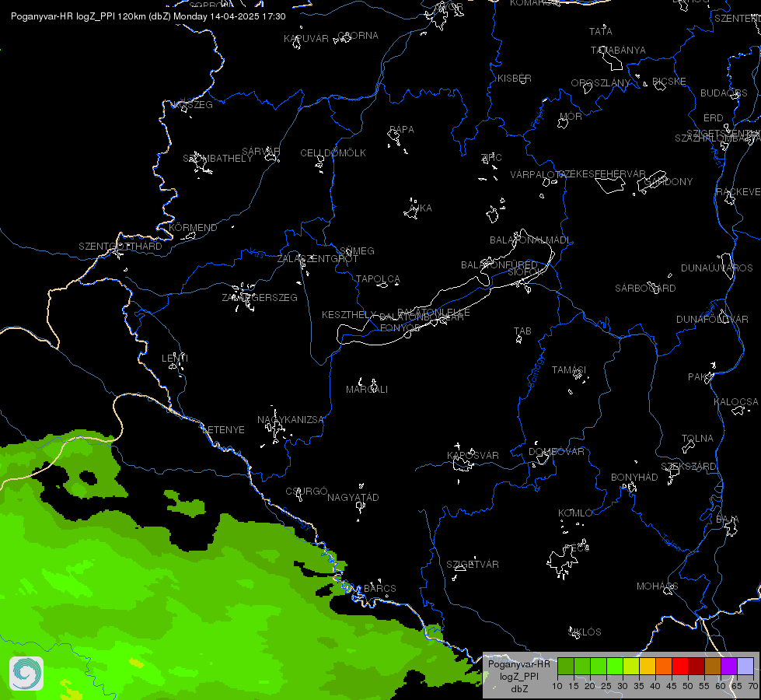Image resolution: width=761 pixels, height=700 pixels.
Task: Click the CSORNA city label
Action: [x=358, y=36]
